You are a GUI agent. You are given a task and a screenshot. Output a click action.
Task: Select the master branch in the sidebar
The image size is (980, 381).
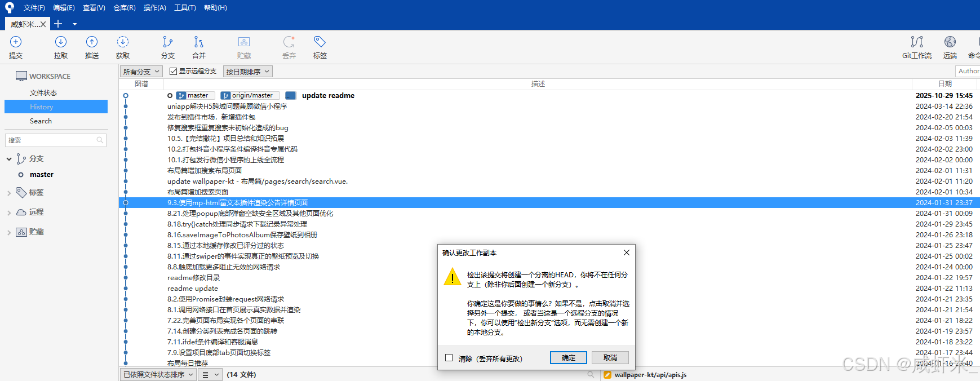(42, 175)
